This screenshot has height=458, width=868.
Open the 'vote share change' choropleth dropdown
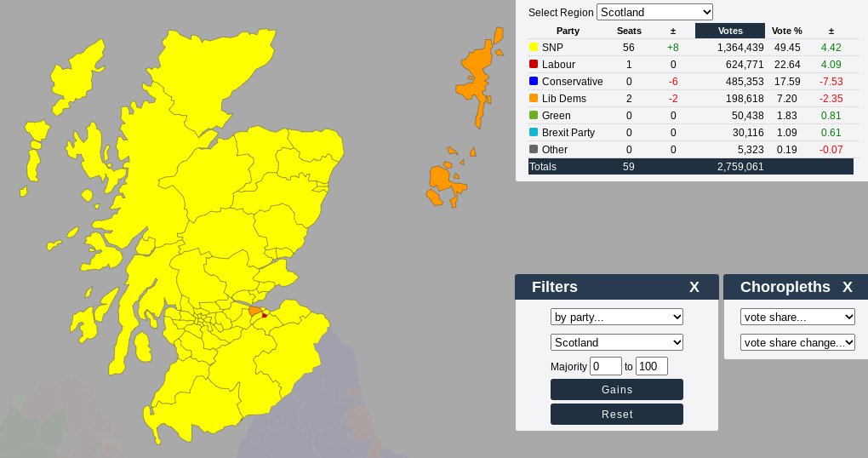tap(797, 342)
